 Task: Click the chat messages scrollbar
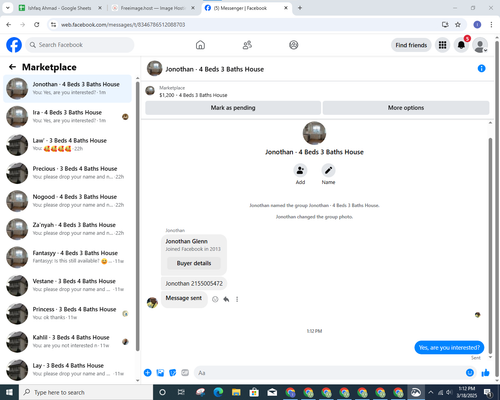490,245
